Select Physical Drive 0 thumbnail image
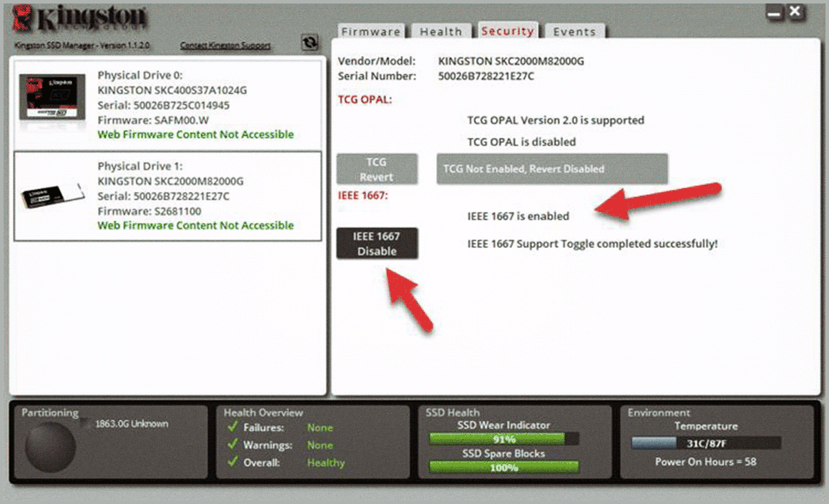This screenshot has width=829, height=504. [53, 97]
